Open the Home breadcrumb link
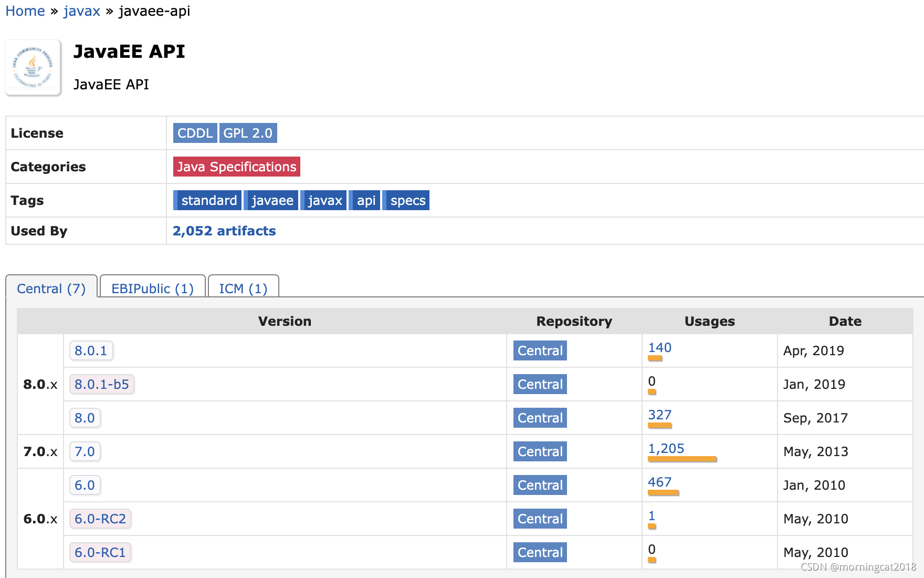Image resolution: width=924 pixels, height=578 pixels. [x=25, y=11]
